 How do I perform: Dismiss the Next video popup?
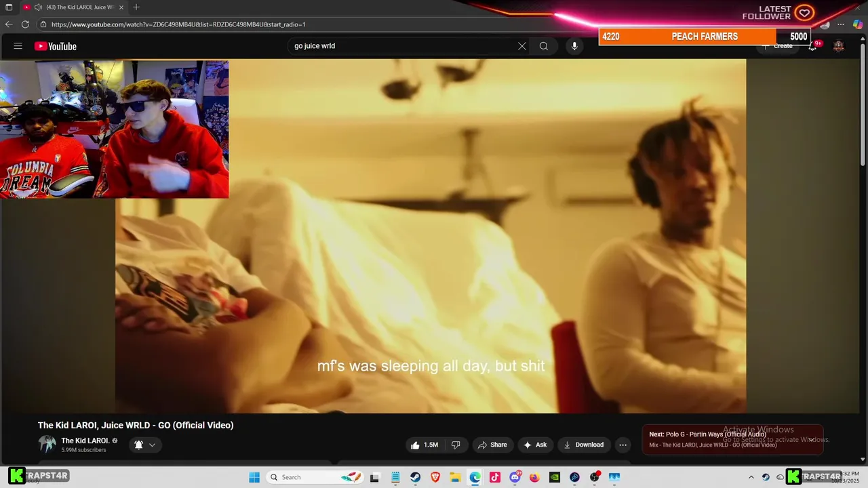811,440
